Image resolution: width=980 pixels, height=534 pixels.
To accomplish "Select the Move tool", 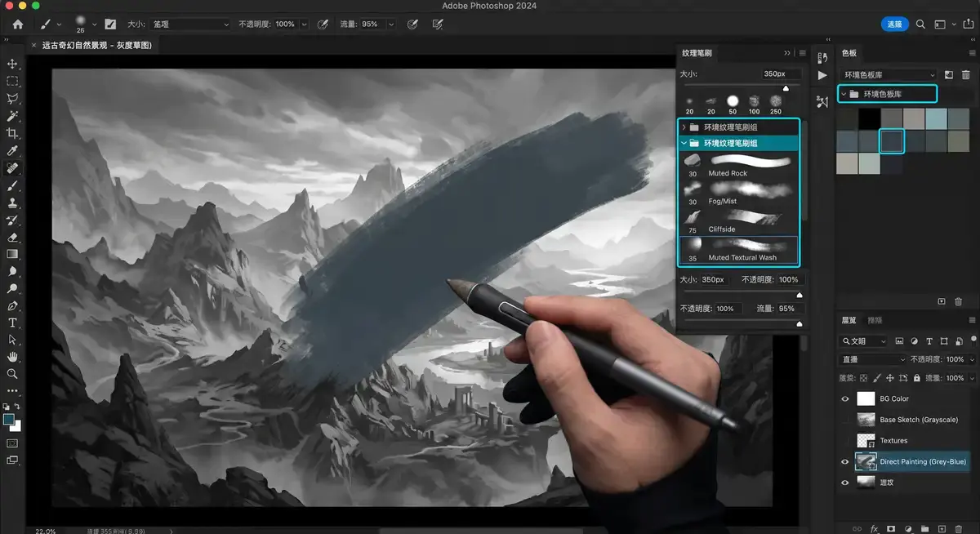I will pos(12,64).
